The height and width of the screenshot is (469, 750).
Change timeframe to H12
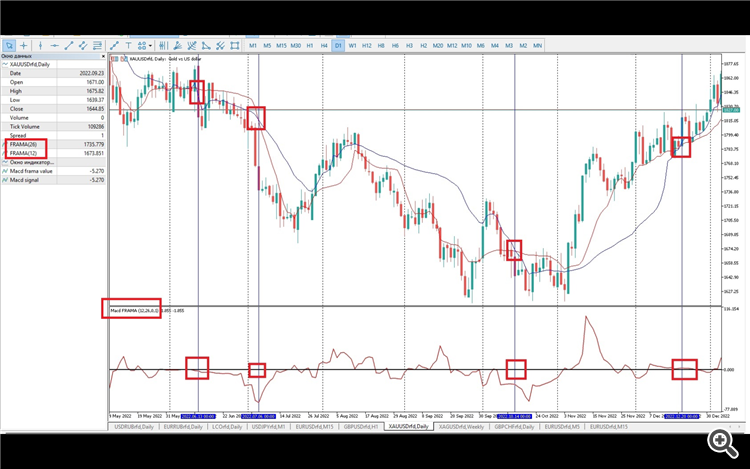[x=367, y=45]
